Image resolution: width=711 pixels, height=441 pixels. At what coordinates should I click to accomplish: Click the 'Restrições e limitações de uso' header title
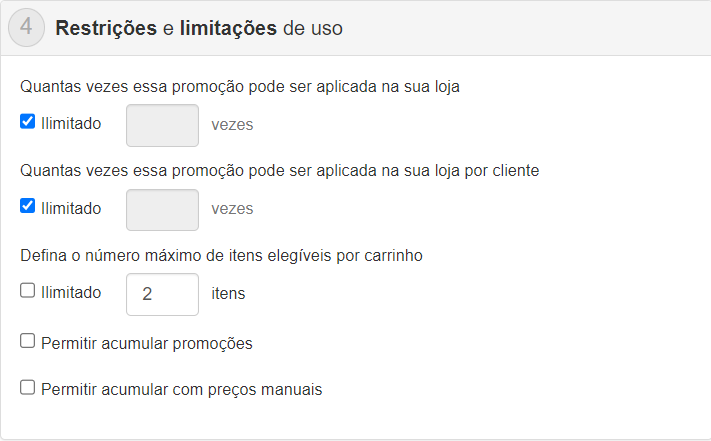click(x=199, y=29)
